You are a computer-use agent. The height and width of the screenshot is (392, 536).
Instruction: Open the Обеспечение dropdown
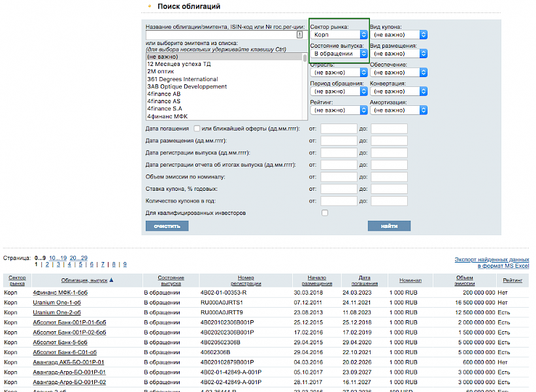pyautogui.click(x=399, y=73)
